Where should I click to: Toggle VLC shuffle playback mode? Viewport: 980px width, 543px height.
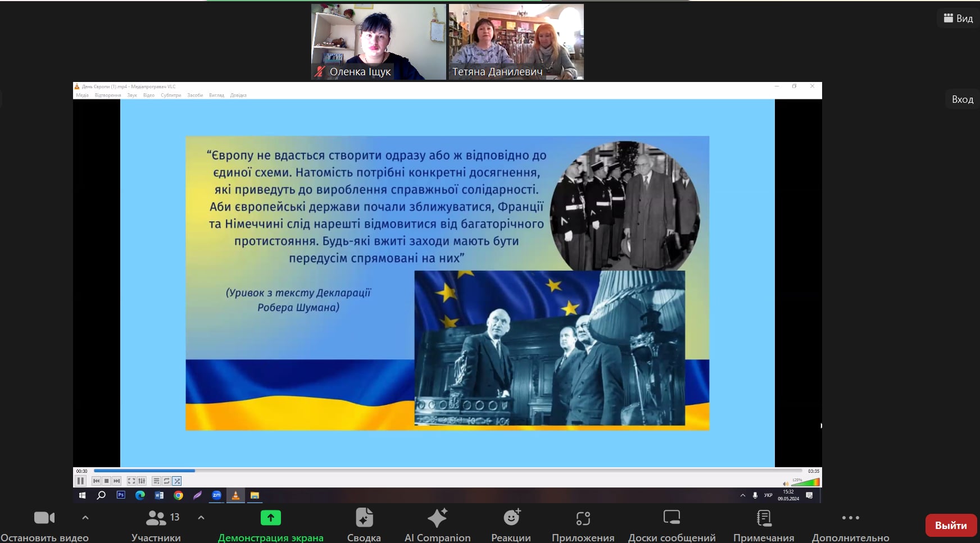pos(177,481)
